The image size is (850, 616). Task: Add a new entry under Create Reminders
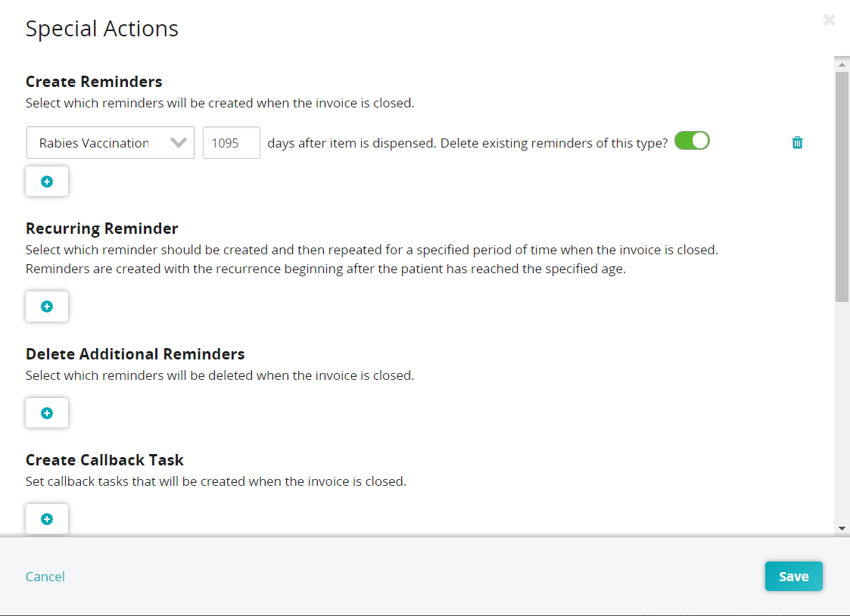pos(46,181)
